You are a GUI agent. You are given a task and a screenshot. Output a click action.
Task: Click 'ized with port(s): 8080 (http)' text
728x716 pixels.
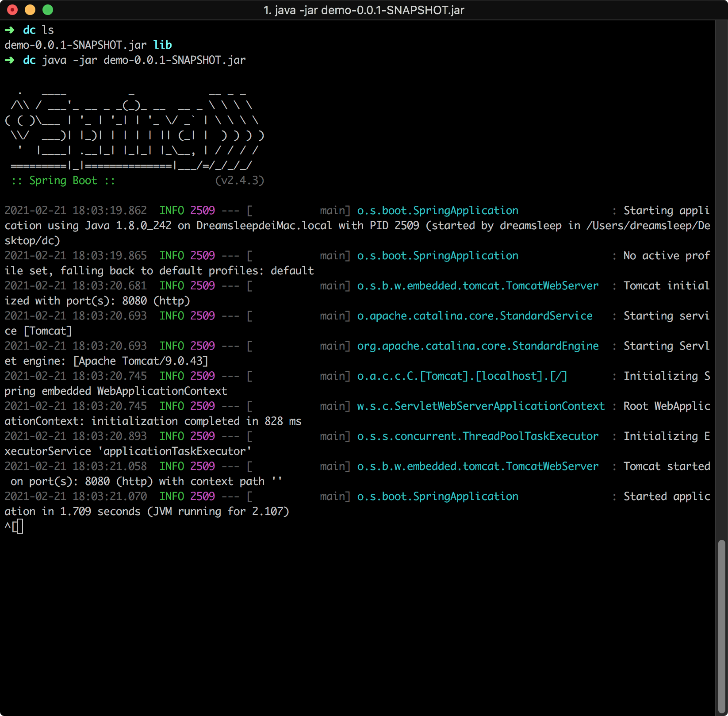[97, 301]
